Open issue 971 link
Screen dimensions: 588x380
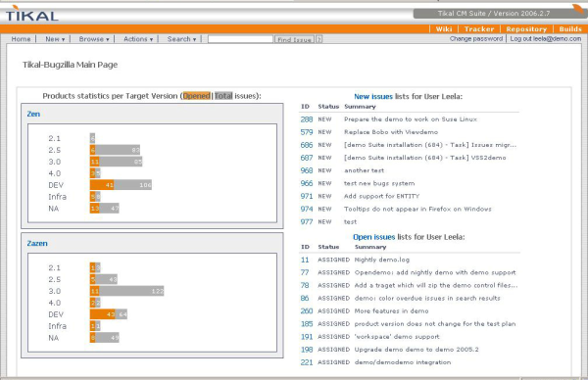(307, 196)
